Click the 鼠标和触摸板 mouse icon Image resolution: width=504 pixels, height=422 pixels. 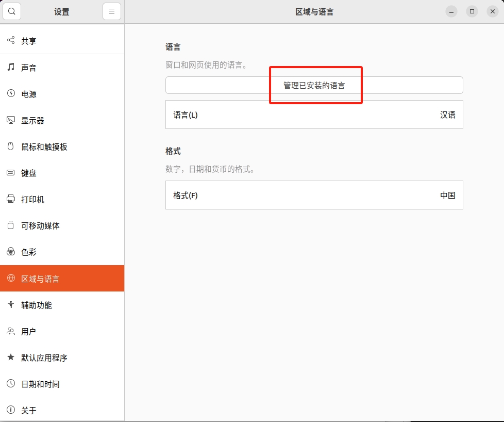click(11, 147)
